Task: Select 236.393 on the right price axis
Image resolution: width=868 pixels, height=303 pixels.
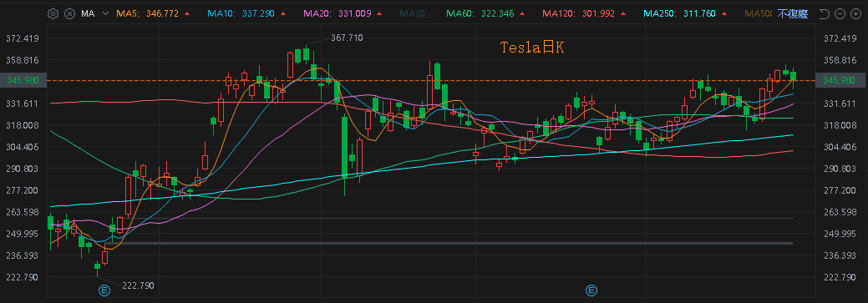Action: tap(841, 255)
